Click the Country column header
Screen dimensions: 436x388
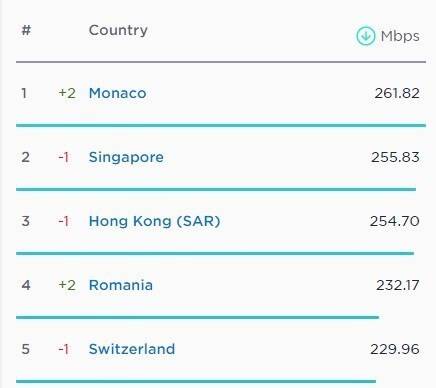[x=118, y=31]
